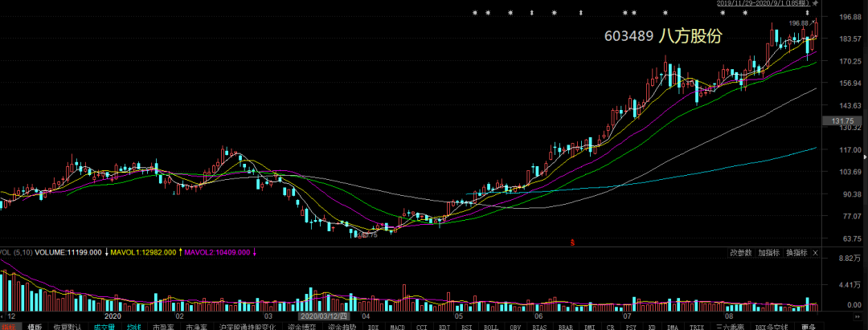This screenshot has height=330, width=868.
Task: Click 恢复默认 to reset the layout
Action: pos(67,327)
